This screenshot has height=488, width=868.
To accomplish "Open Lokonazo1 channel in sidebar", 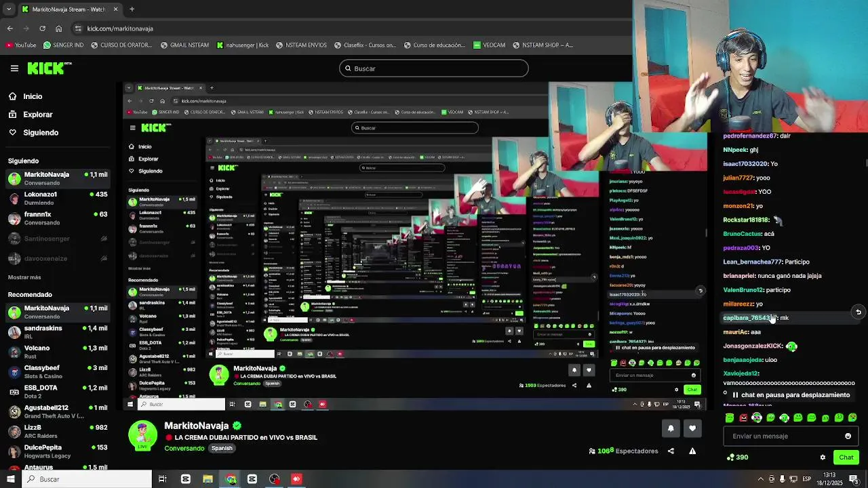I will 58,198.
